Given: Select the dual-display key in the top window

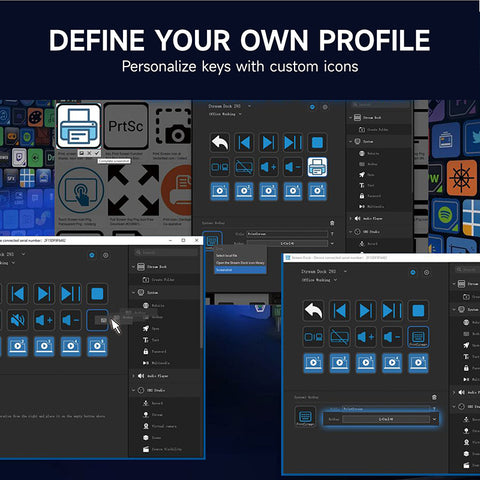Looking at the screenshot, I should (x=220, y=167).
